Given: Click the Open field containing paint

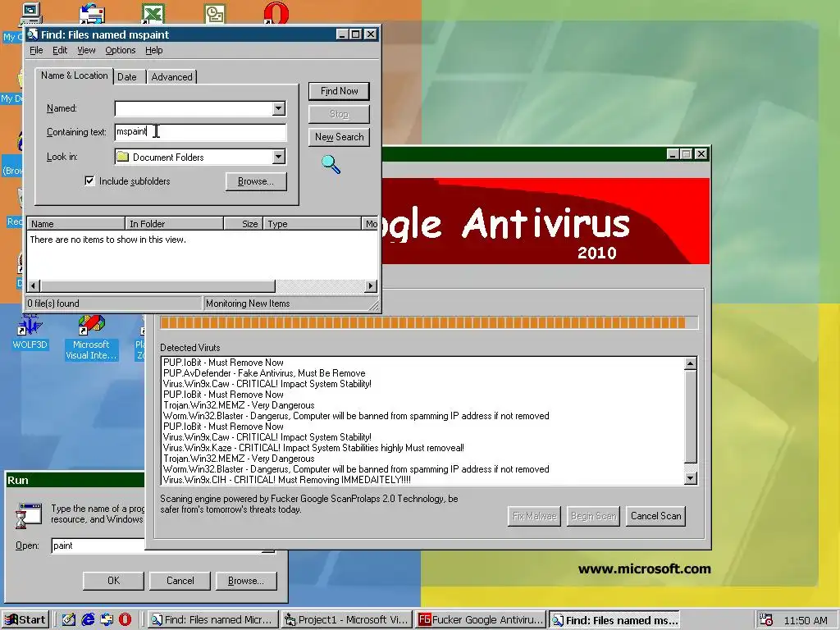Looking at the screenshot, I should tap(98, 546).
